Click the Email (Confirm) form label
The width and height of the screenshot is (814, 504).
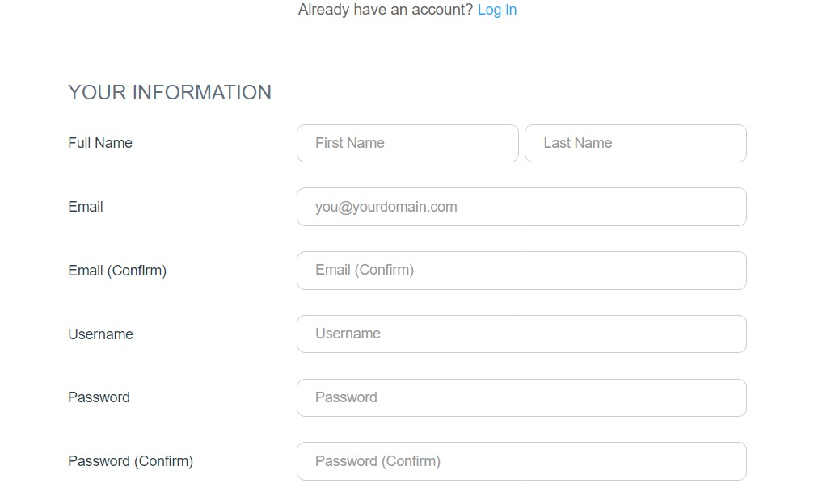coord(117,271)
